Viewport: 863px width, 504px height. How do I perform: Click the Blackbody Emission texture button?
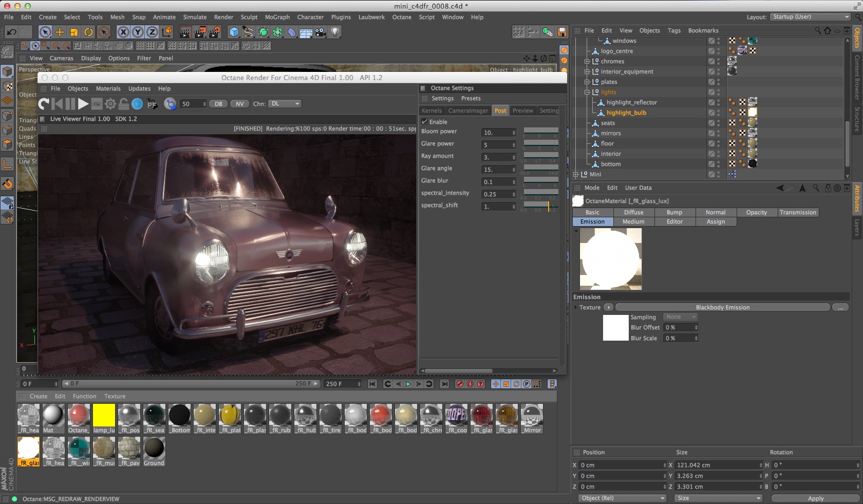(722, 307)
